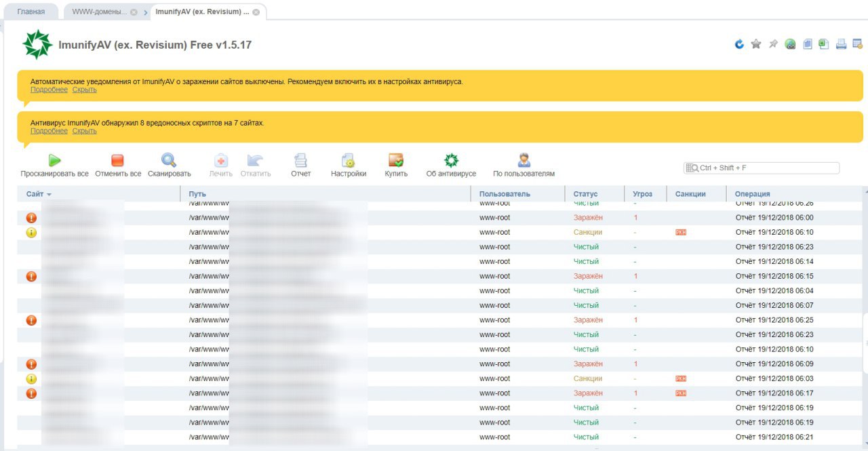Click Санкции status in 06:03 report row
The height and width of the screenshot is (451, 868).
click(x=588, y=378)
